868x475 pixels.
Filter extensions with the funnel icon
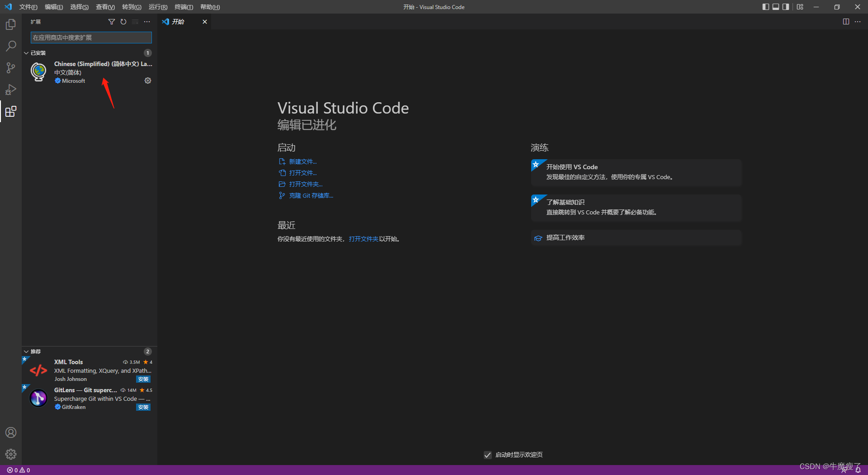pos(112,22)
